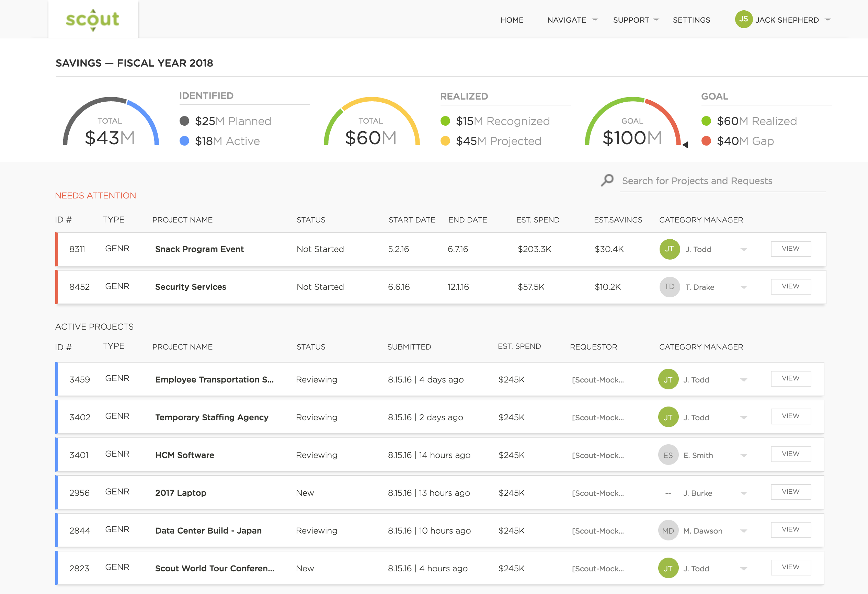868x594 pixels.
Task: Expand the category manager dropdown for Security Services
Action: click(x=743, y=287)
